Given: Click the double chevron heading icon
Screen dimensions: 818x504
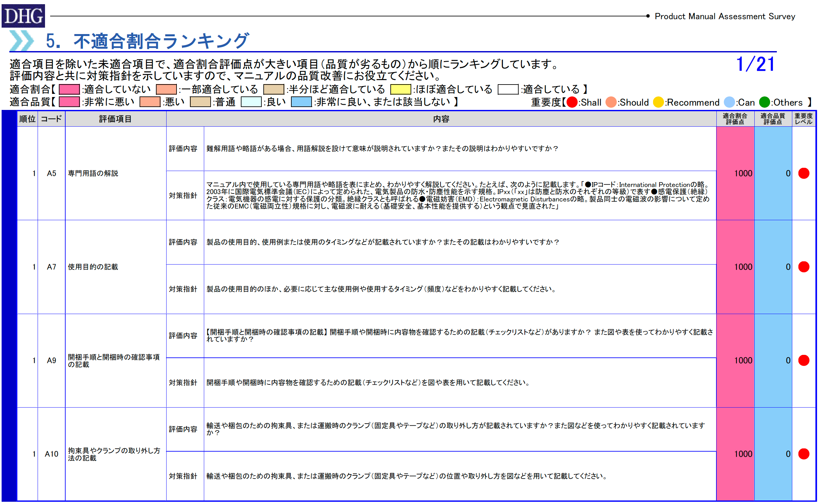Looking at the screenshot, I should click(x=22, y=41).
